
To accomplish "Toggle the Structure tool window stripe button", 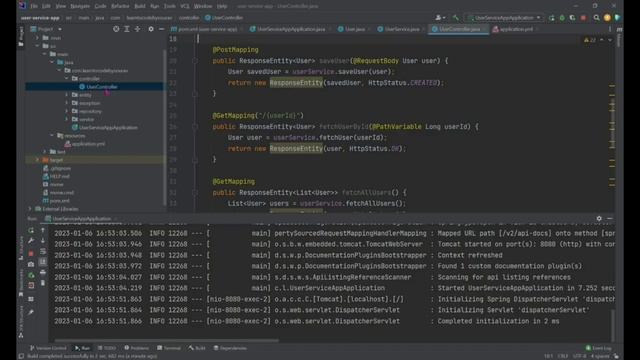I will (x=21, y=248).
